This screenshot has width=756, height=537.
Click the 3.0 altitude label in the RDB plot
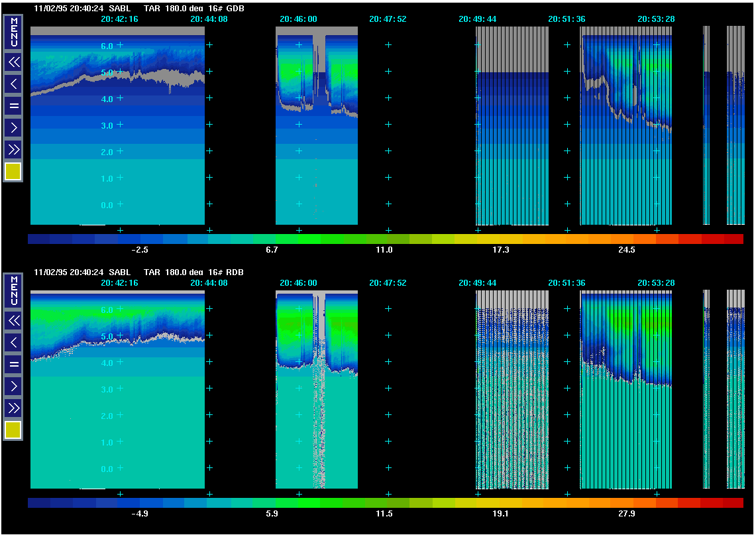click(x=107, y=390)
